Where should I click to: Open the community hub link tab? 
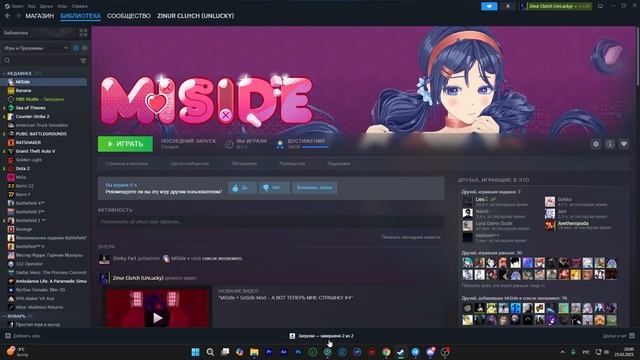pos(190,164)
